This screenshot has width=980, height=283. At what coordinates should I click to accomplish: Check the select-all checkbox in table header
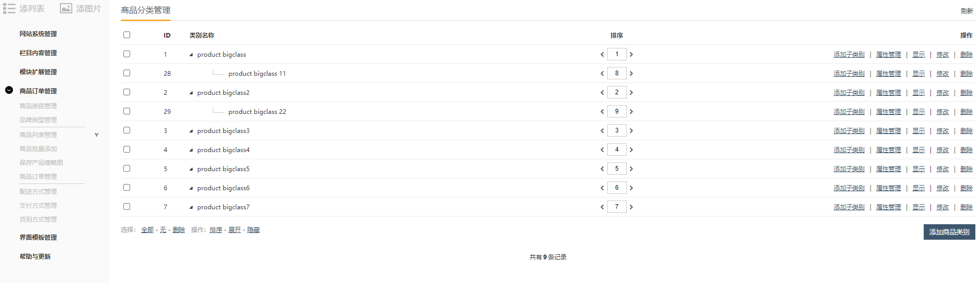pyautogui.click(x=127, y=35)
